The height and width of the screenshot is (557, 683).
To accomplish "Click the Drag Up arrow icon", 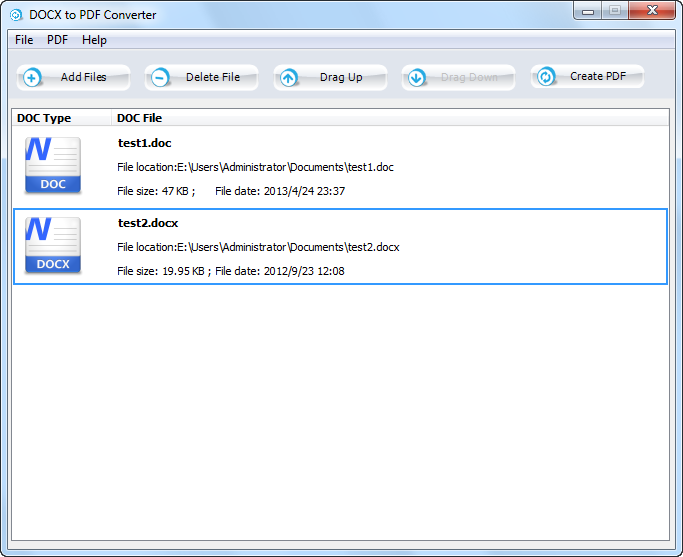I will coord(289,78).
